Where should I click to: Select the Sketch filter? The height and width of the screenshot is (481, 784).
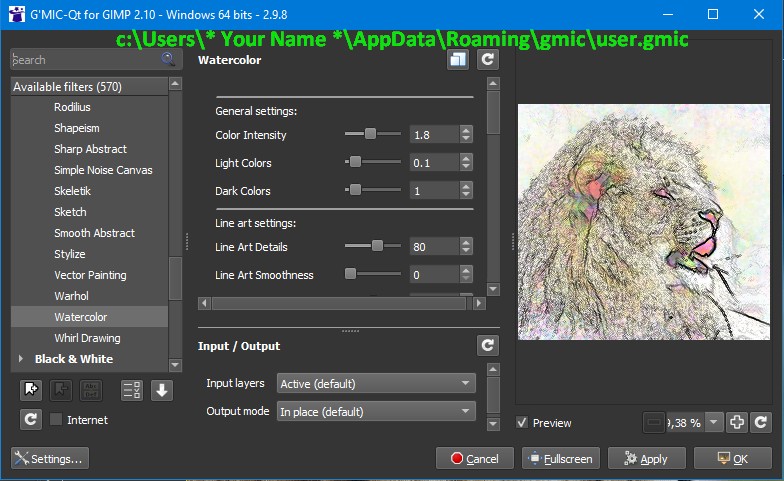70,212
